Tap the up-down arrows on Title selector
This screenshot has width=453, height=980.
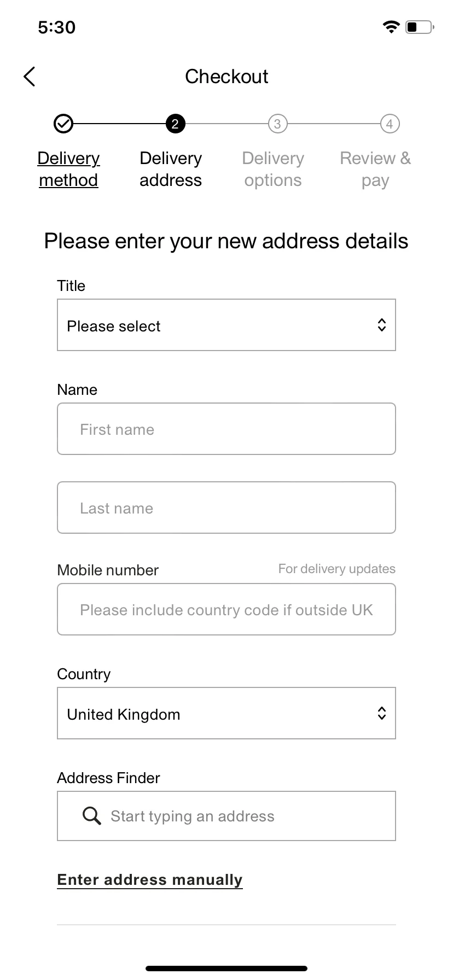[x=382, y=325]
